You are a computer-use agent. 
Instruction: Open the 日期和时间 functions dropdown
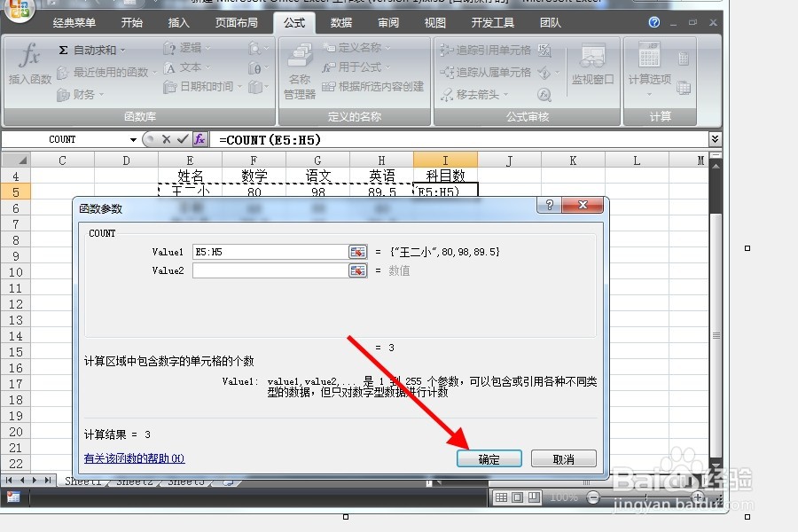pos(206,84)
